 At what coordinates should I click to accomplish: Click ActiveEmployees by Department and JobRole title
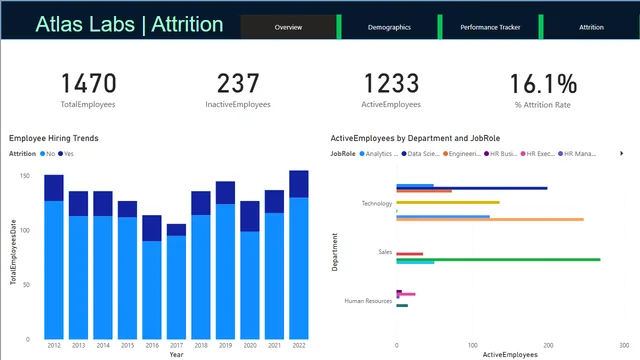pyautogui.click(x=415, y=138)
